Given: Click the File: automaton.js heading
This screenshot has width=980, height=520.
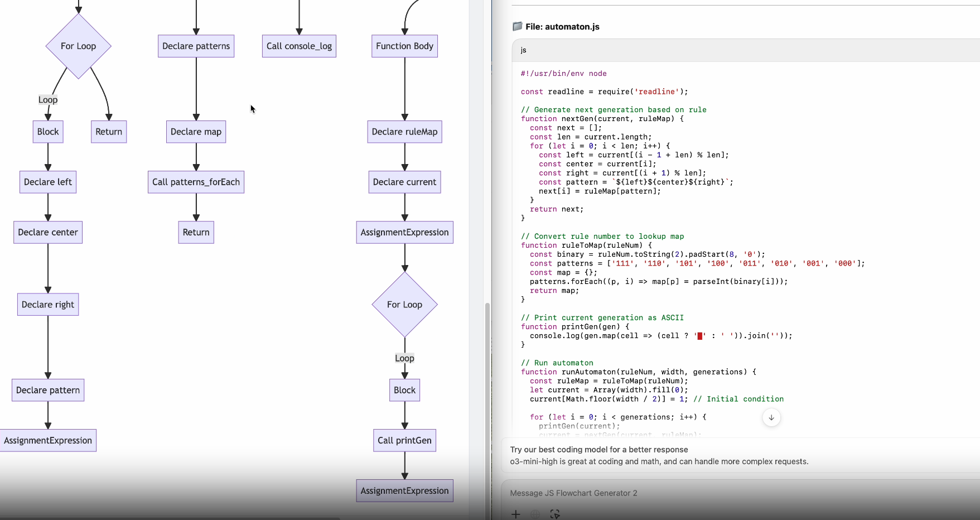Looking at the screenshot, I should [562, 26].
